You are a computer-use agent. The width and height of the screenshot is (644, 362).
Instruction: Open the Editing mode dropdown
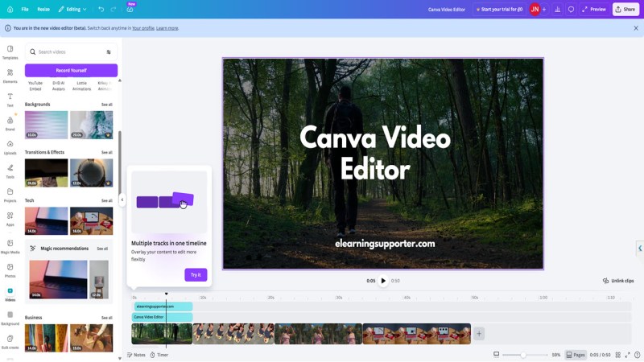pyautogui.click(x=72, y=9)
